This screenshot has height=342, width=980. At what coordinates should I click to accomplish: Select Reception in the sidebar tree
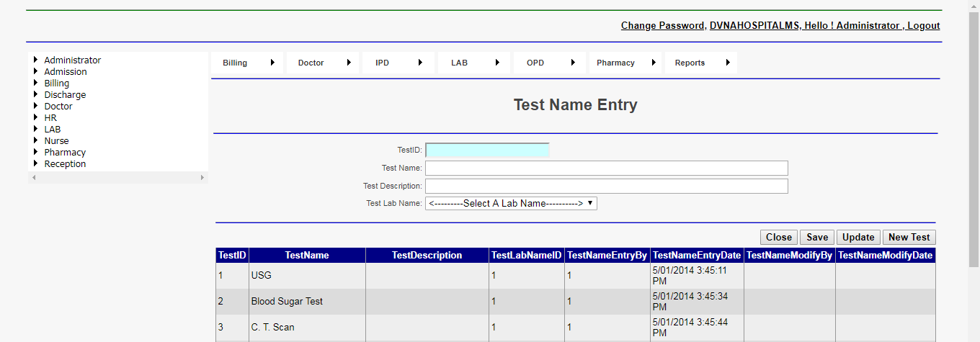coord(65,164)
